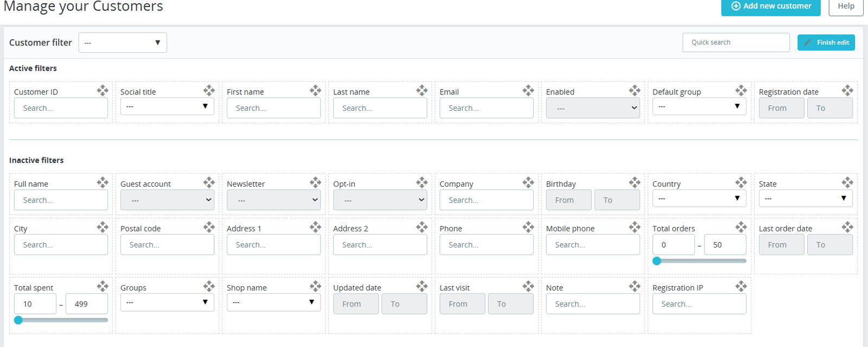Click the Note search field

click(x=593, y=304)
